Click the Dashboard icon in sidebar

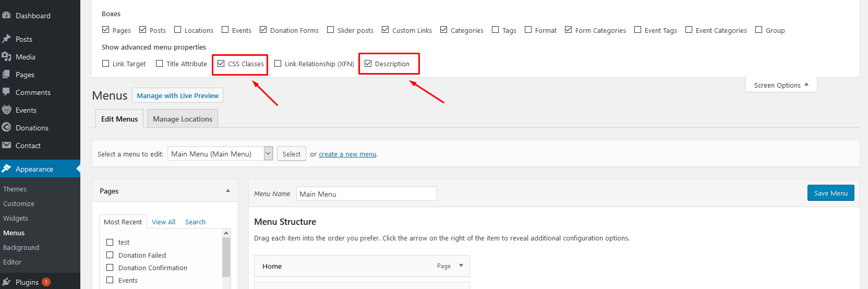pos(6,16)
